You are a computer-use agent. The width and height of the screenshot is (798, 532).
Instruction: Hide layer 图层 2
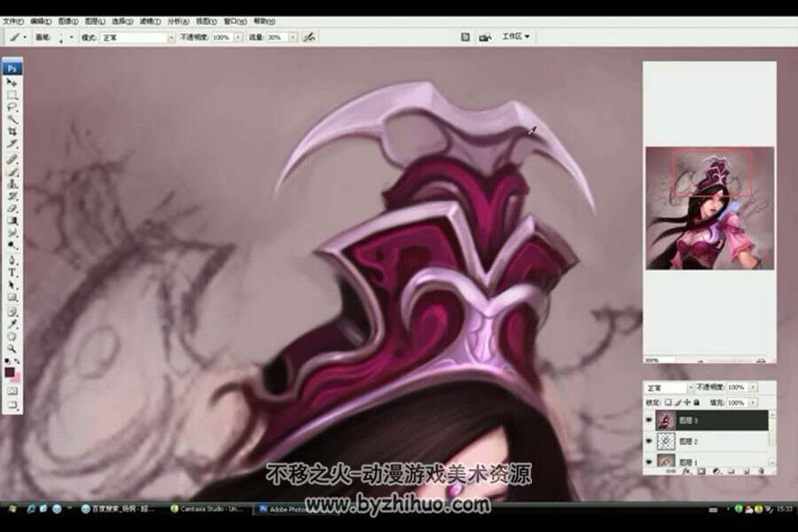[x=649, y=441]
